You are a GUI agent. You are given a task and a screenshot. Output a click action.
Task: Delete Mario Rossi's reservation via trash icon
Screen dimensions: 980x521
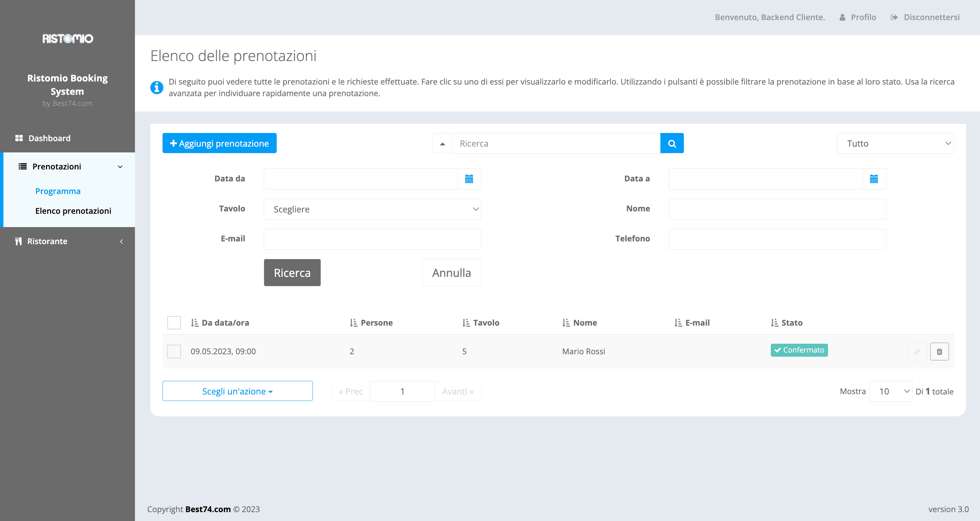[940, 351]
